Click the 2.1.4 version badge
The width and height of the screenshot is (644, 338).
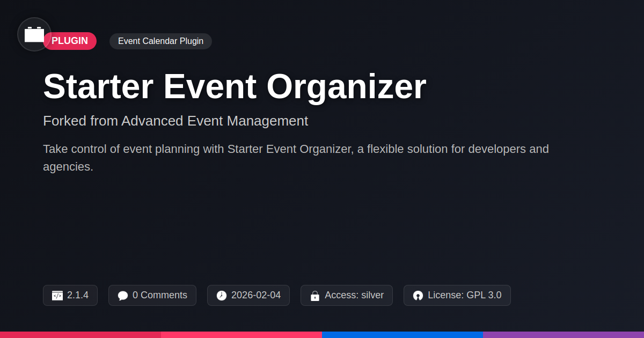point(70,296)
